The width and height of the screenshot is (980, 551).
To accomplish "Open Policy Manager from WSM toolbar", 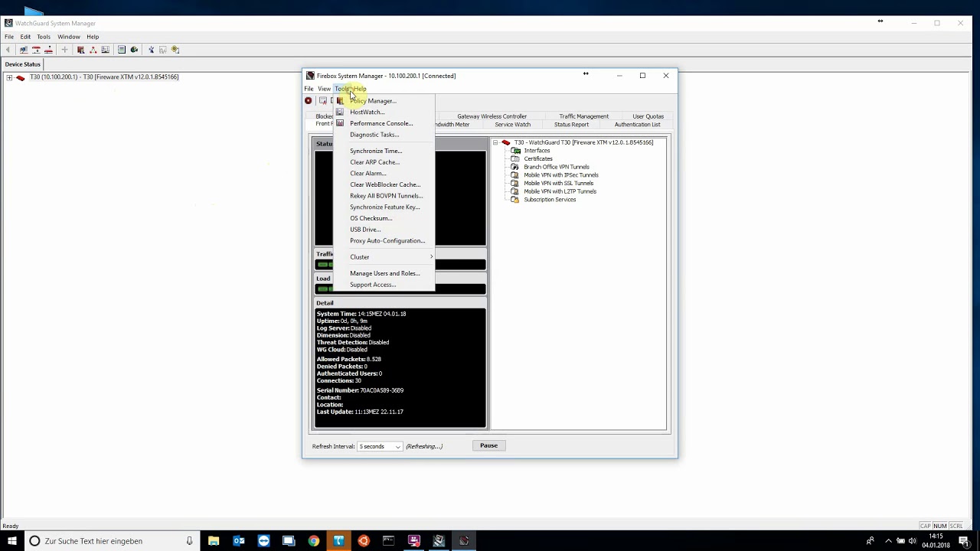I will pos(80,50).
